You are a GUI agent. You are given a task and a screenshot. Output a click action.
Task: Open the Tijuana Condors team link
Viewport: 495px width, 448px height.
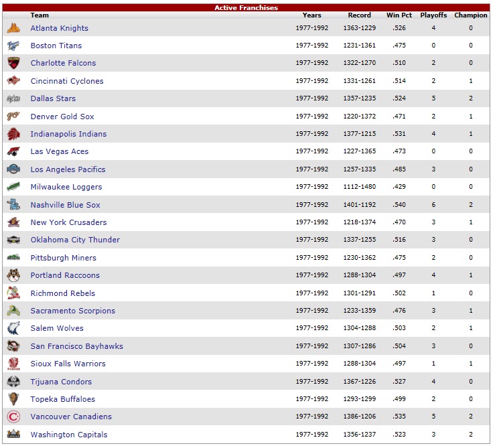(61, 382)
